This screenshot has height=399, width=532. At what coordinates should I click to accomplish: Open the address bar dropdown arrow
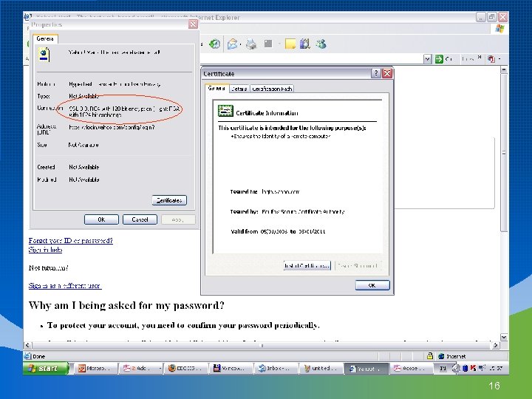click(x=428, y=59)
